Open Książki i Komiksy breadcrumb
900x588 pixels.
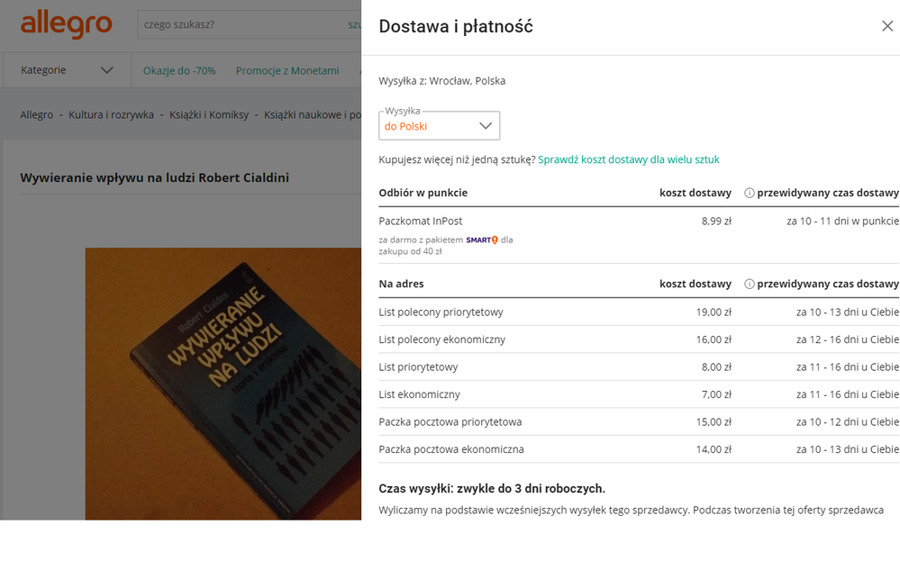pyautogui.click(x=209, y=115)
